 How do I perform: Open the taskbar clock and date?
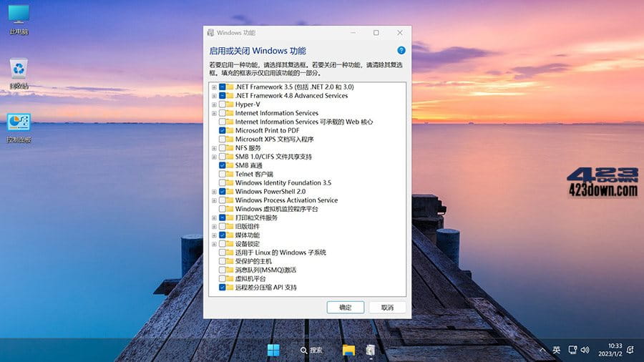coord(610,350)
